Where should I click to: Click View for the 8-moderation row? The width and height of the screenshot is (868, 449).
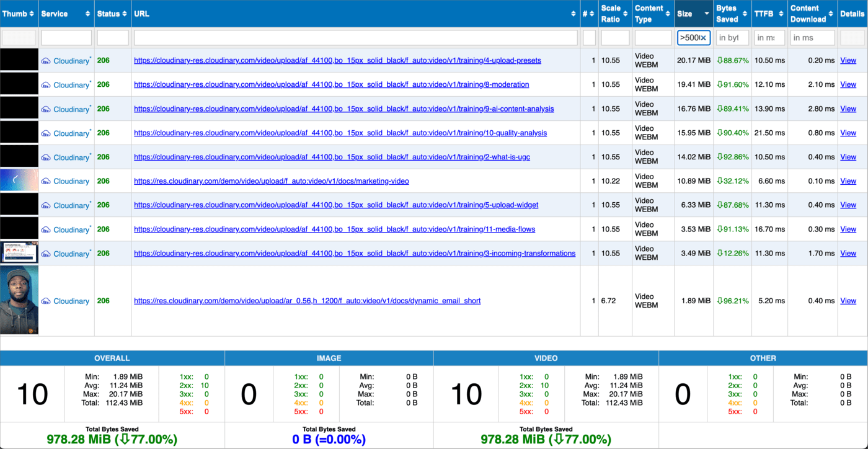click(848, 84)
